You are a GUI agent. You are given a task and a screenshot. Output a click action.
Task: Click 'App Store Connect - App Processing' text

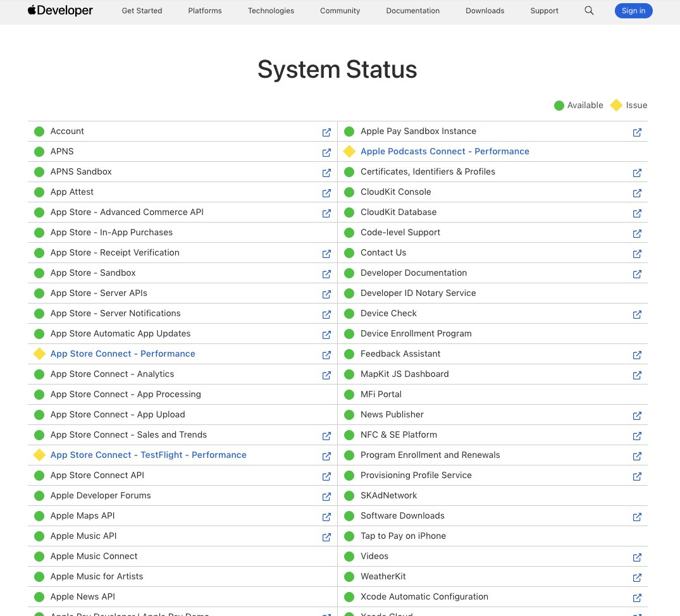126,394
